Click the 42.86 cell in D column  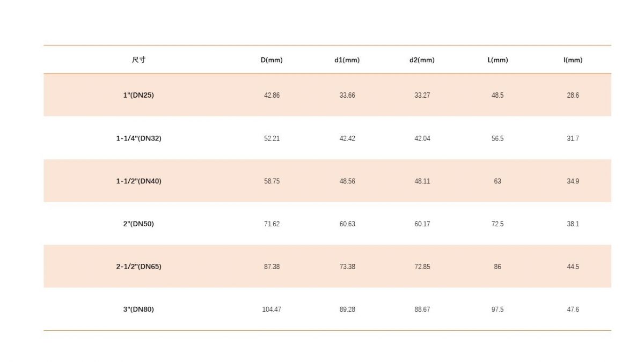pyautogui.click(x=272, y=95)
